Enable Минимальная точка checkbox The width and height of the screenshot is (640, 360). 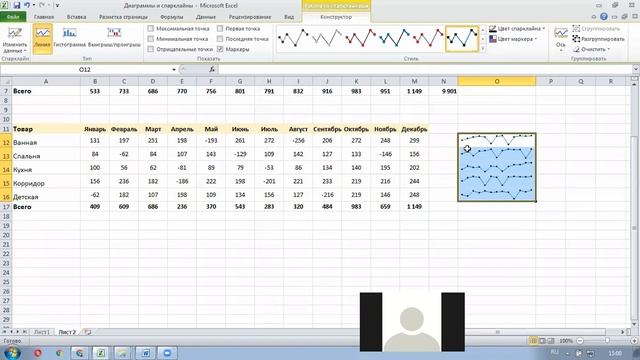pos(151,39)
